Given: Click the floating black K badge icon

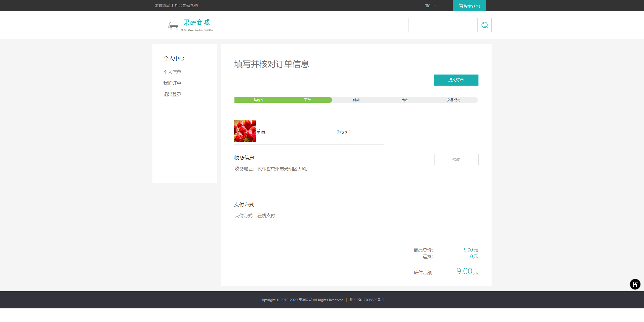Looking at the screenshot, I should [635, 284].
